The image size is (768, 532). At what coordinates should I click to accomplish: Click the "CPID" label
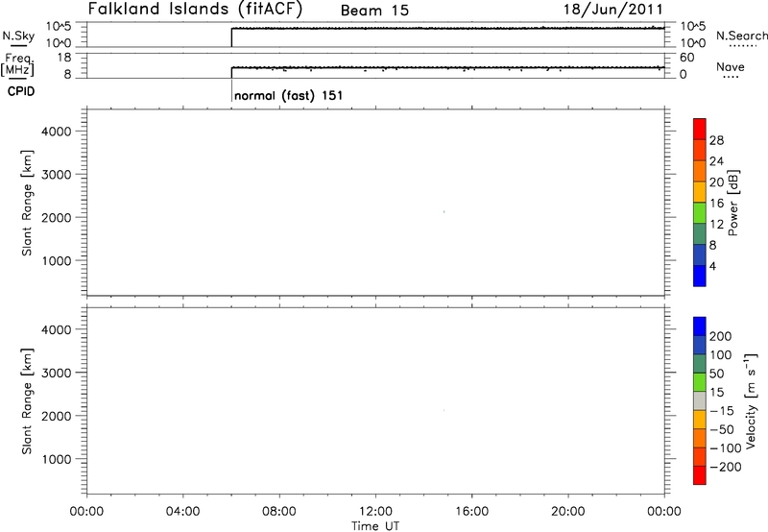(x=21, y=91)
